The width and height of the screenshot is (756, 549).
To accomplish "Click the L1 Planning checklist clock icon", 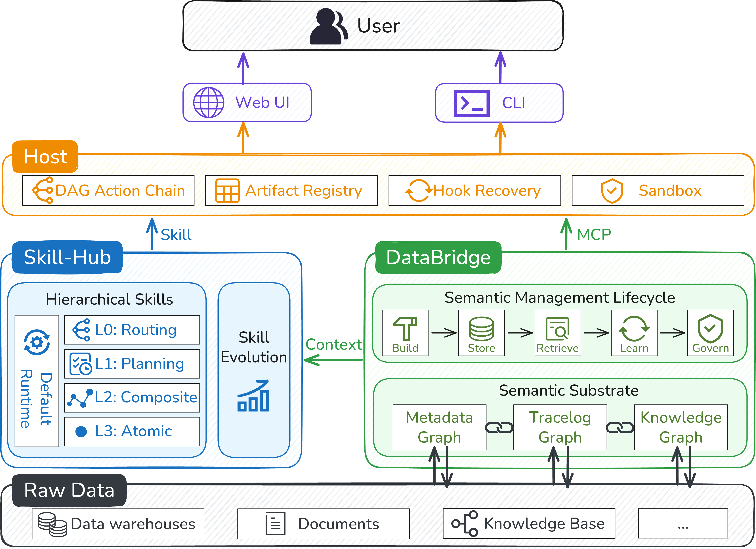I will 81,364.
